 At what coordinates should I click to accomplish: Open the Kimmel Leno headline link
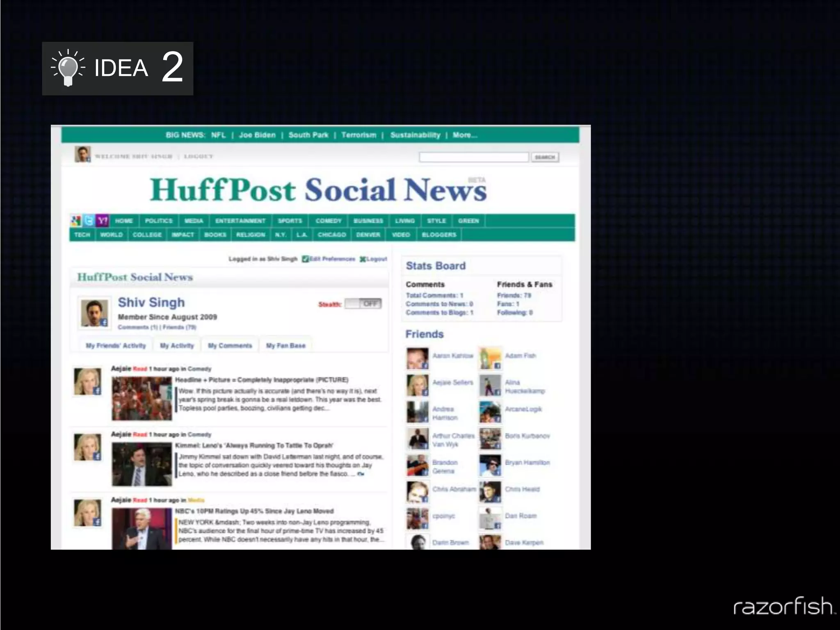pos(254,445)
